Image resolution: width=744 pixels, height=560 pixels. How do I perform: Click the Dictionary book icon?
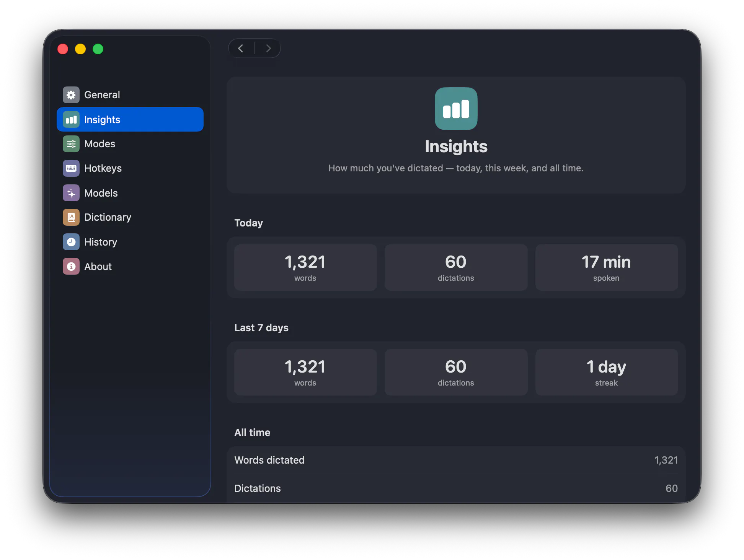(x=71, y=217)
